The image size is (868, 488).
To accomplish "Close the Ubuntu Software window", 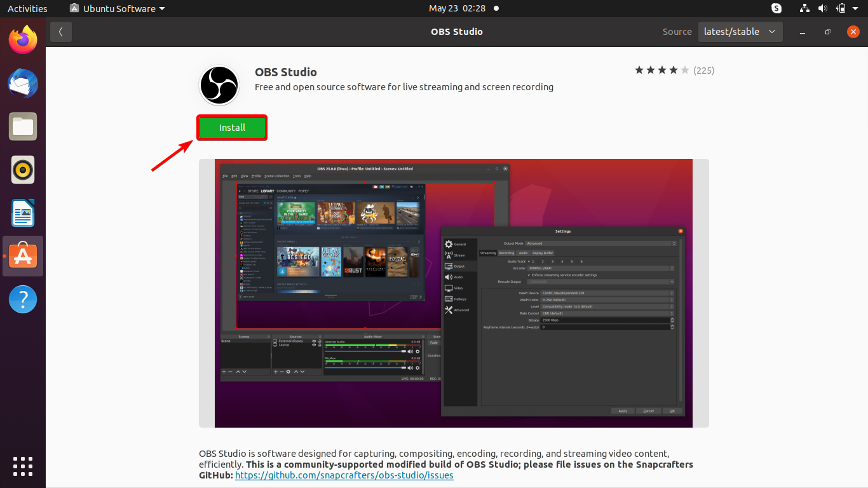I will click(x=853, y=32).
